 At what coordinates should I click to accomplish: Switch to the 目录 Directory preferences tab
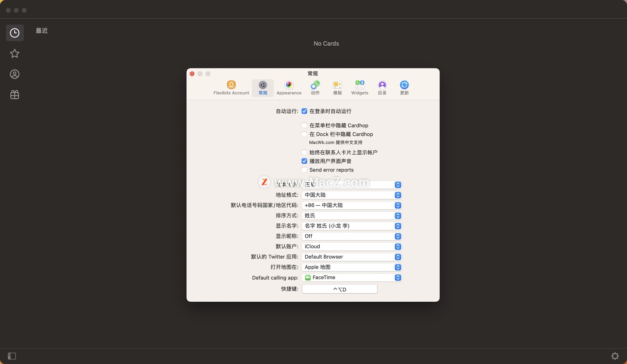click(x=382, y=88)
